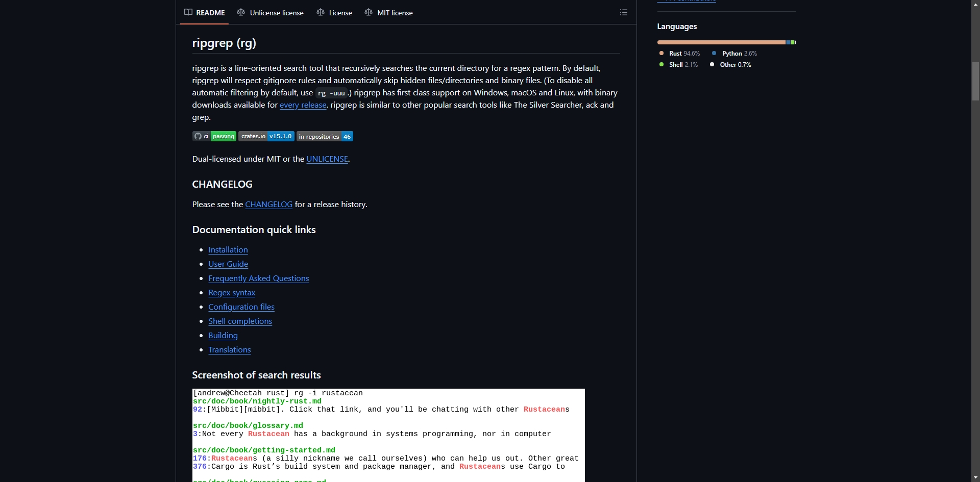Click the 'Other 0.7%' language text

point(736,64)
